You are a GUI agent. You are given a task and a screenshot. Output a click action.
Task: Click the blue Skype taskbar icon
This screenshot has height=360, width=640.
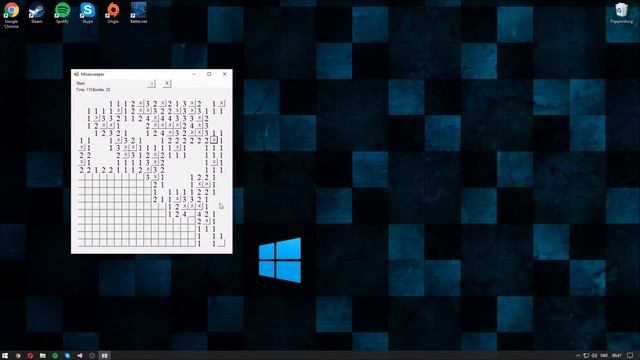click(67, 356)
